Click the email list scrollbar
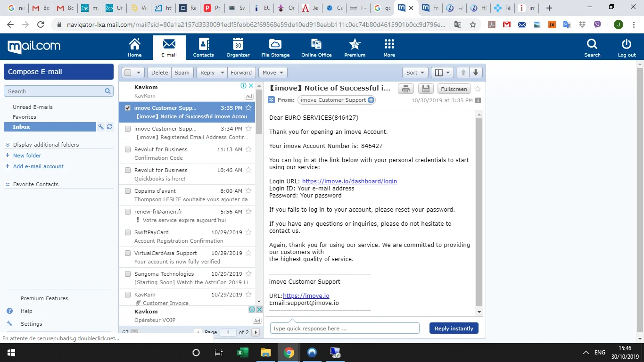Image resolution: width=644 pixels, height=362 pixels. [x=259, y=111]
